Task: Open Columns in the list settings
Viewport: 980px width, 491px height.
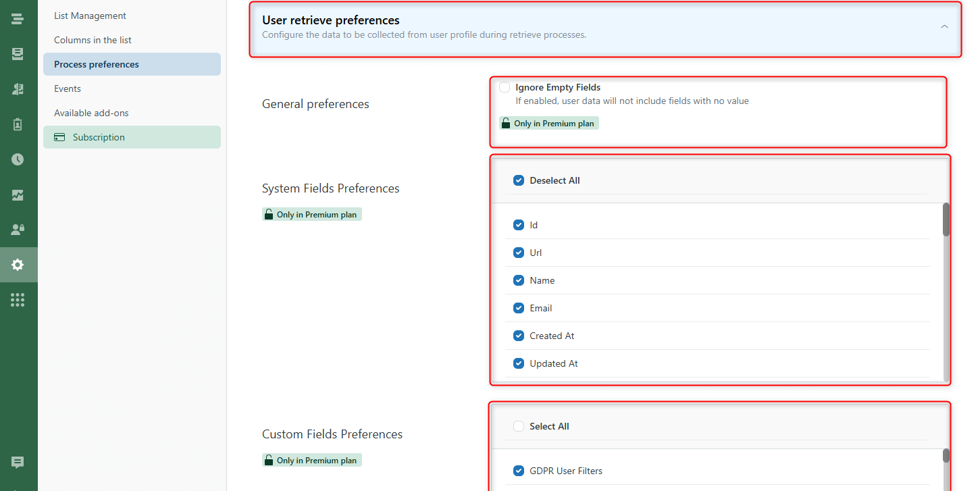Action: tap(93, 40)
